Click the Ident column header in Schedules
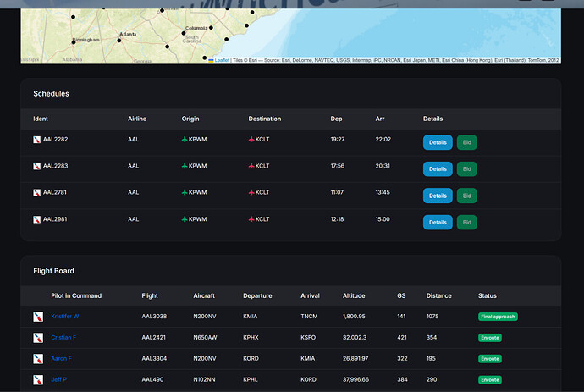The height and width of the screenshot is (392, 584). tap(41, 119)
